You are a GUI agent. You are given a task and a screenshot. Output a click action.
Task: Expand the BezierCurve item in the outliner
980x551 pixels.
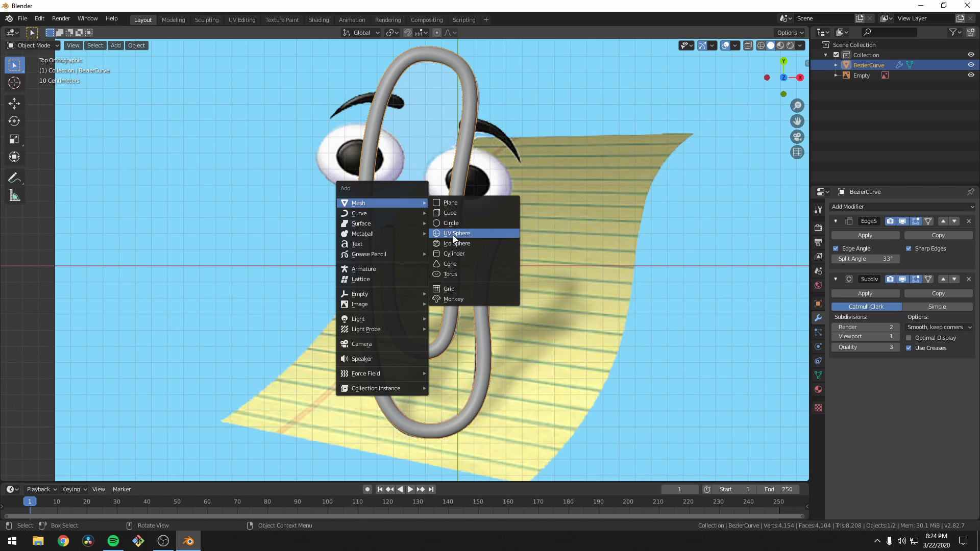click(836, 65)
